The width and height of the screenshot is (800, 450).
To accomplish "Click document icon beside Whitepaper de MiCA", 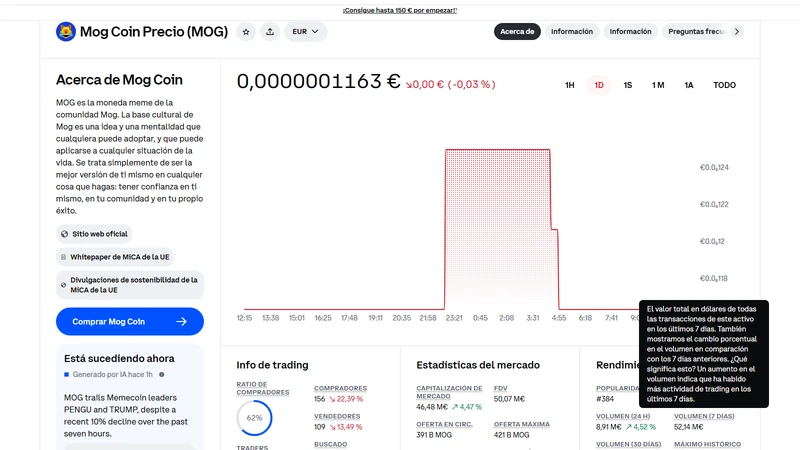I will [64, 257].
